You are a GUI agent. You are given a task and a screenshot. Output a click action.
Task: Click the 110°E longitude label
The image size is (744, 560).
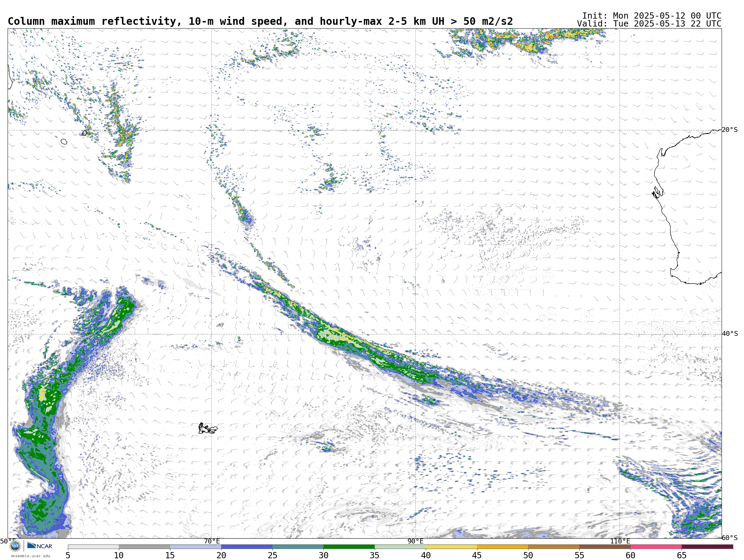pyautogui.click(x=620, y=541)
